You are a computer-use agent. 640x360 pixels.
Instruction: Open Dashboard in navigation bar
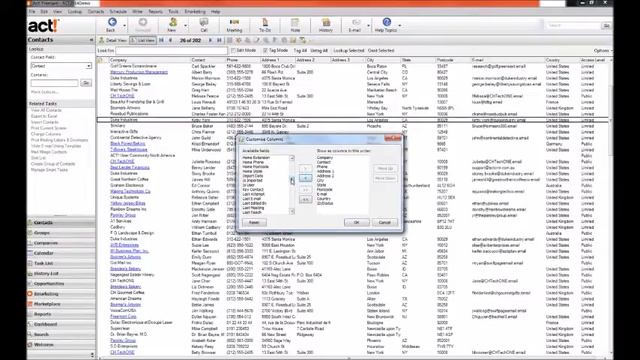pyautogui.click(x=61, y=324)
